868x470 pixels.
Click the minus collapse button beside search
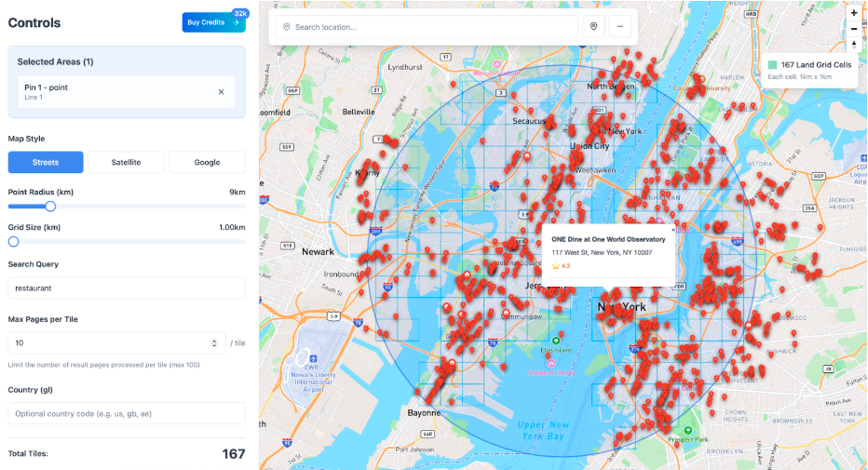pos(620,27)
